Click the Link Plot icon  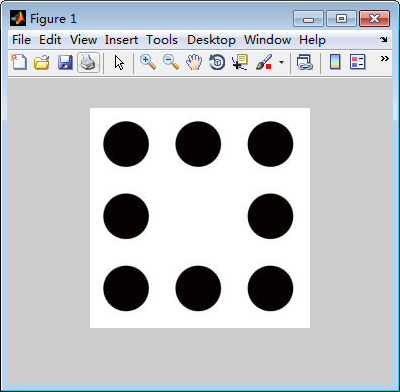coord(305,62)
